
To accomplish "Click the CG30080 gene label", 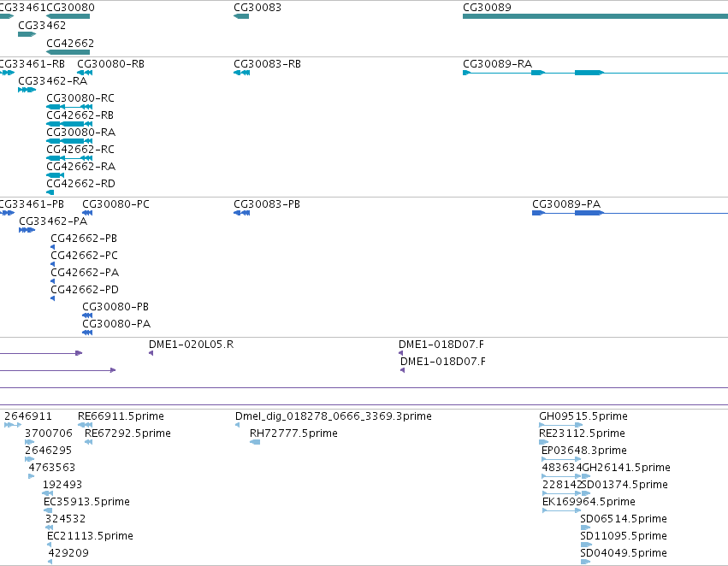I will click(70, 8).
